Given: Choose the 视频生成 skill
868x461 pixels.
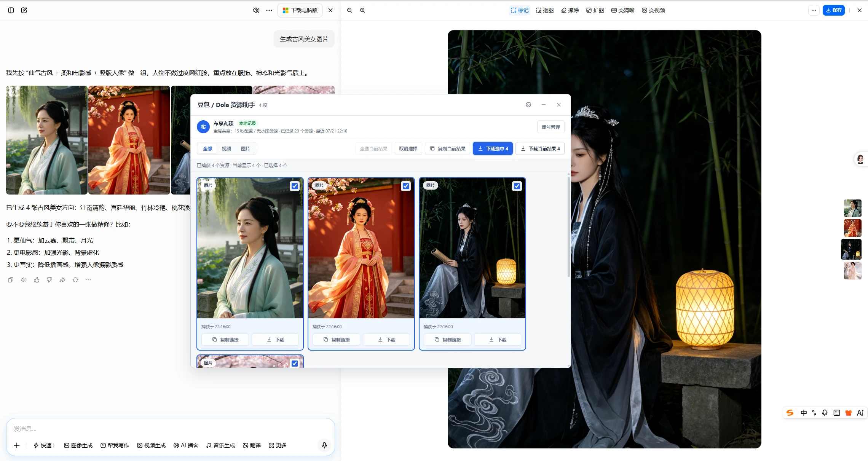Looking at the screenshot, I should pos(151,445).
